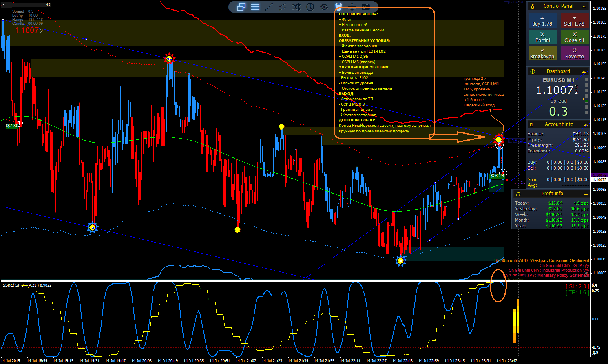Click the Drawdown 0.00% value
The width and height of the screenshot is (608, 364).
(x=581, y=151)
